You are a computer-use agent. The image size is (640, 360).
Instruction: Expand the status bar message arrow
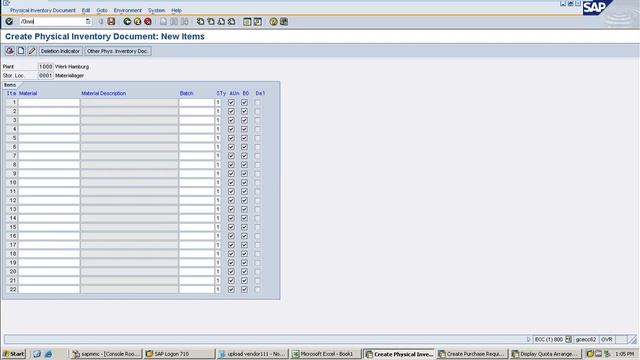pyautogui.click(x=528, y=340)
